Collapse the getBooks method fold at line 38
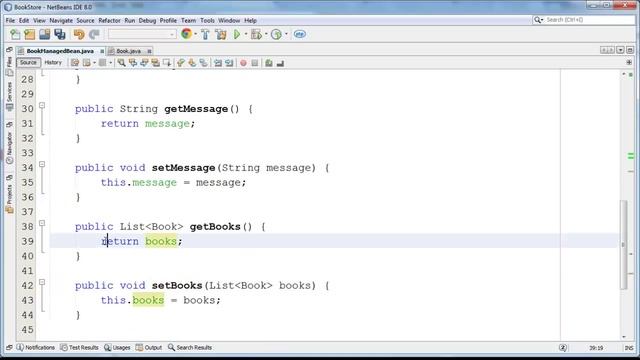640x360 pixels. click(x=42, y=223)
